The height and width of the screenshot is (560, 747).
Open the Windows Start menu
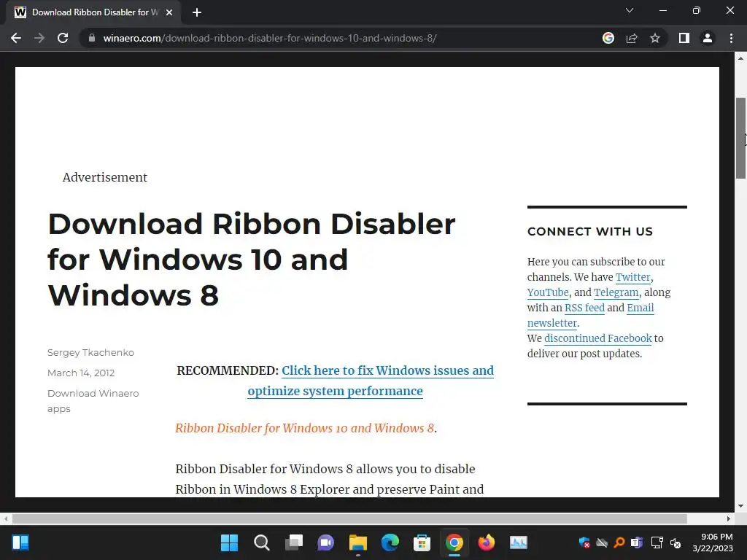(x=229, y=542)
